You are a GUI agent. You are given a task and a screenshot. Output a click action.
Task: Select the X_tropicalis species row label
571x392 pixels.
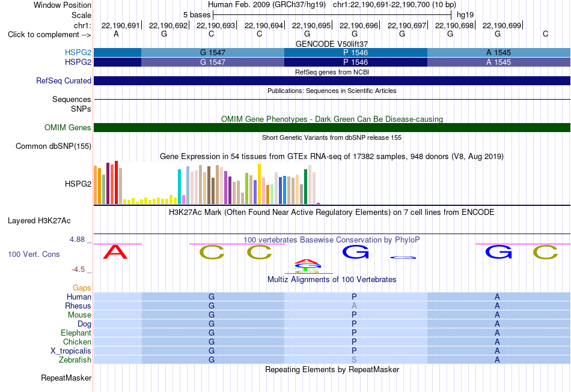pos(71,351)
